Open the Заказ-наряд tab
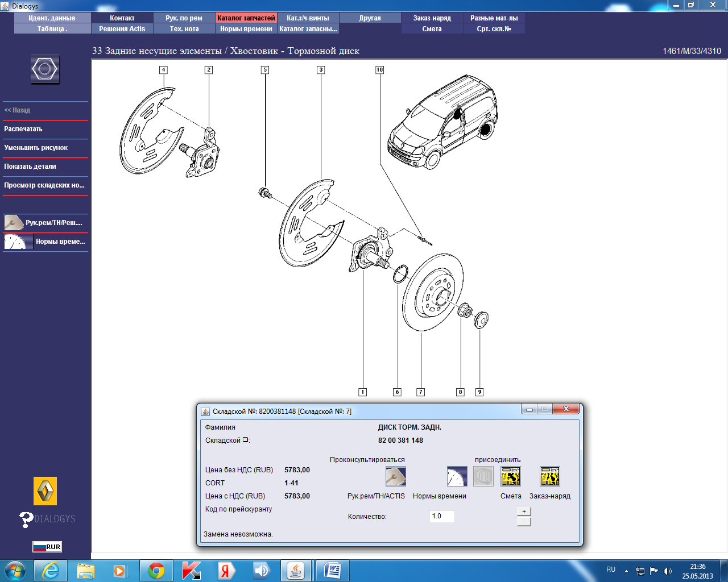The height and width of the screenshot is (582, 728). tap(432, 18)
